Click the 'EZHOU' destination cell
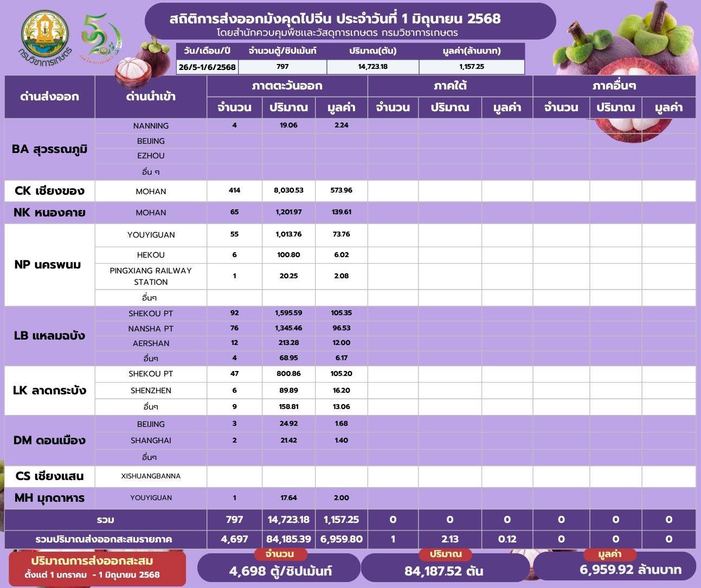 [151, 156]
